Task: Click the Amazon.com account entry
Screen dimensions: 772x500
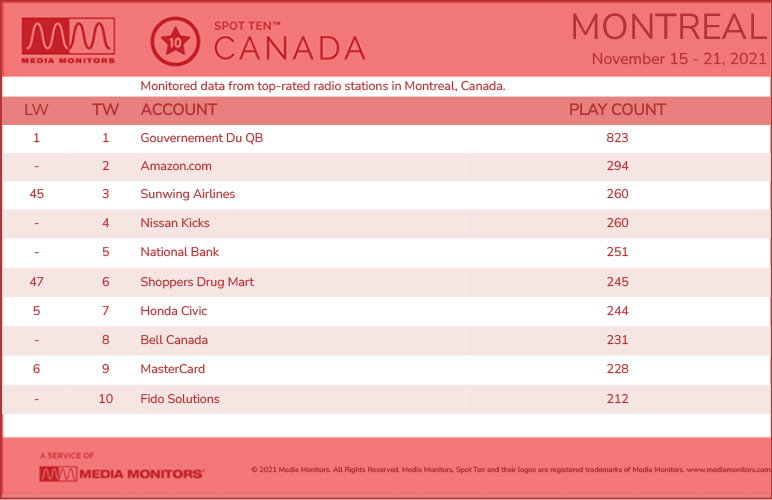Action: (176, 166)
